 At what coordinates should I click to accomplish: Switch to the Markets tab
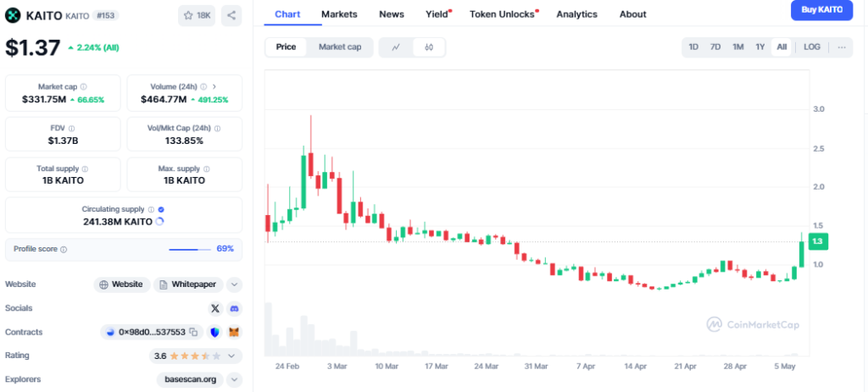tap(339, 14)
